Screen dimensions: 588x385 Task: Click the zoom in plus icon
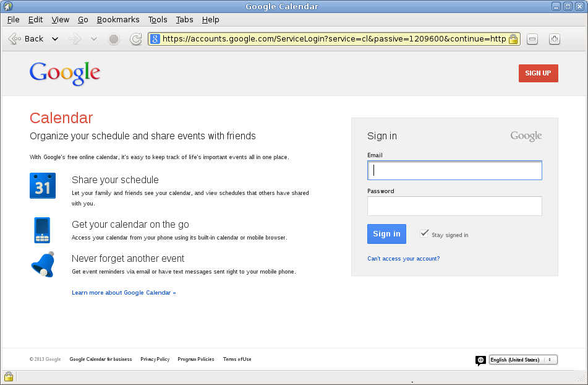[x=554, y=39]
